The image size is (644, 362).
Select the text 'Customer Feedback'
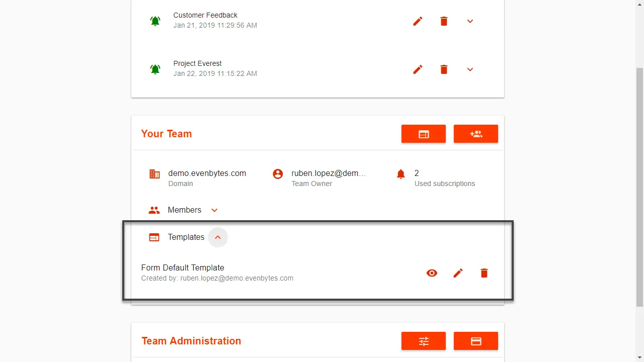[x=205, y=15]
